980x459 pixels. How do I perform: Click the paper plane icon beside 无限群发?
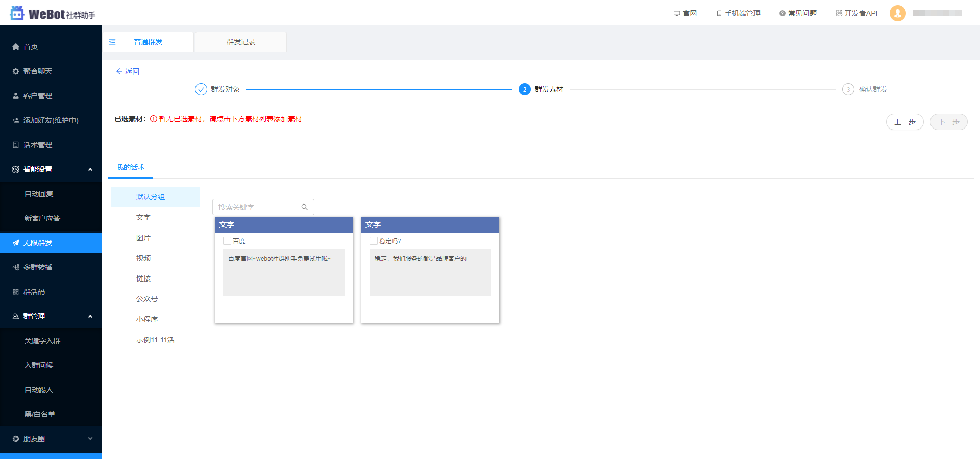click(16, 243)
